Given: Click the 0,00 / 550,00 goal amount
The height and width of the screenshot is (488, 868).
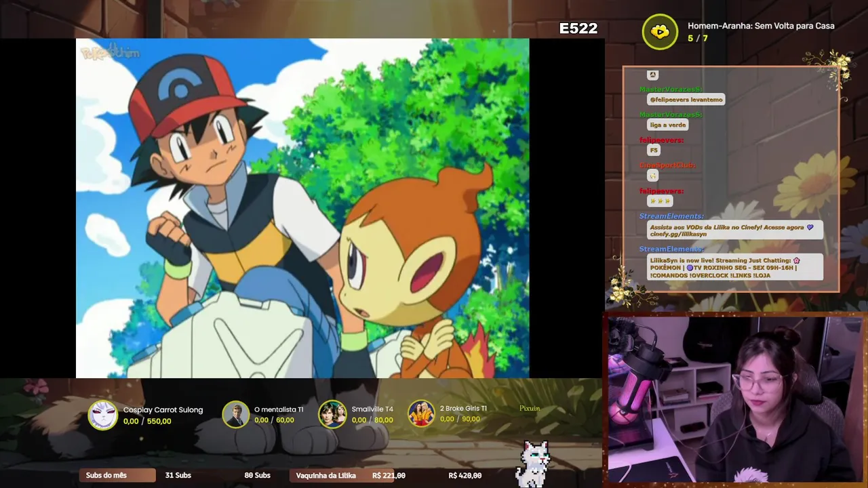Looking at the screenshot, I should (x=147, y=422).
